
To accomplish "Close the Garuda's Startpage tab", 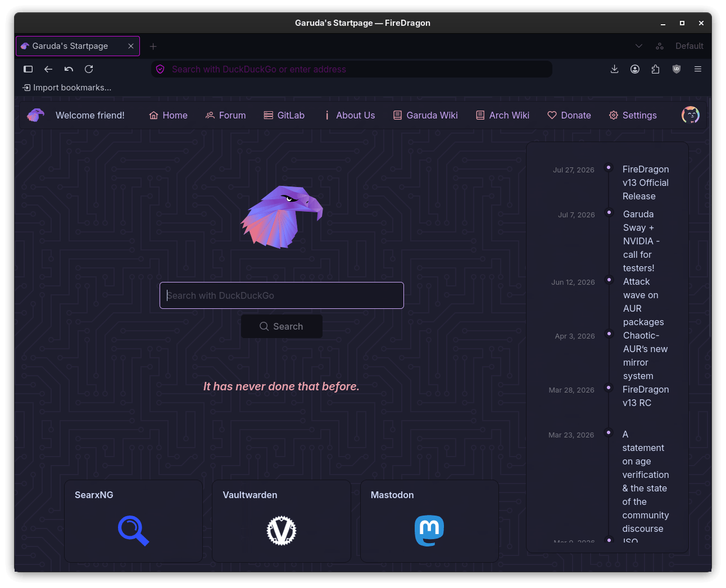I will (x=131, y=46).
